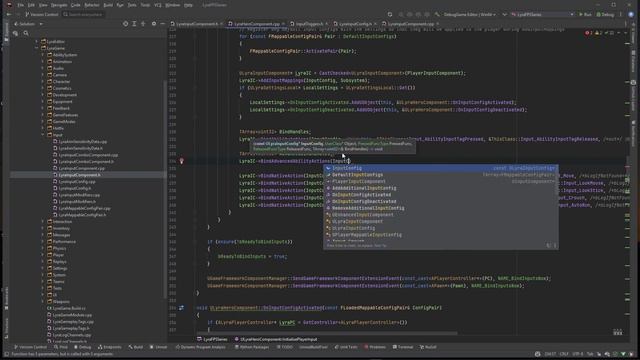Open the Build tool window
Viewport: 640px width, 360px height.
[136, 347]
